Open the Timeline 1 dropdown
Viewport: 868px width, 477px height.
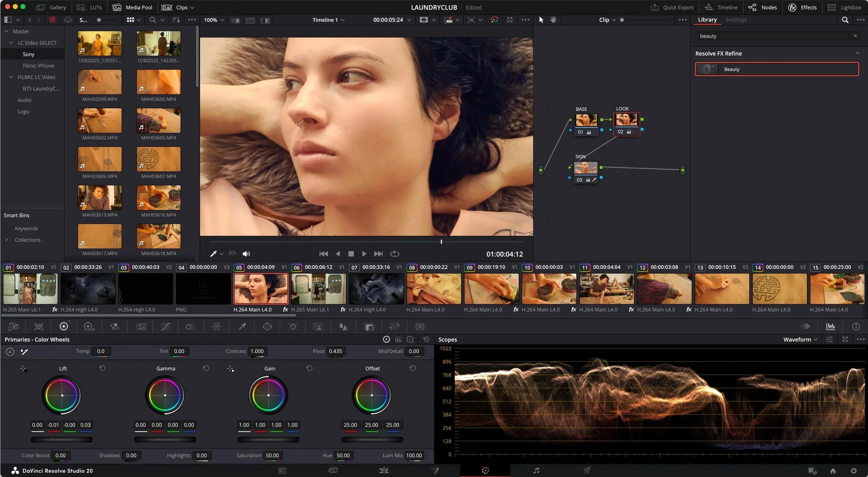(328, 20)
